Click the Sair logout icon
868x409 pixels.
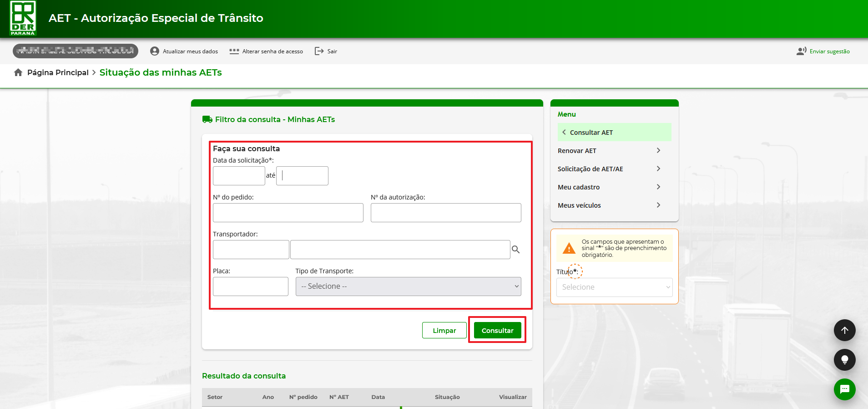point(319,51)
